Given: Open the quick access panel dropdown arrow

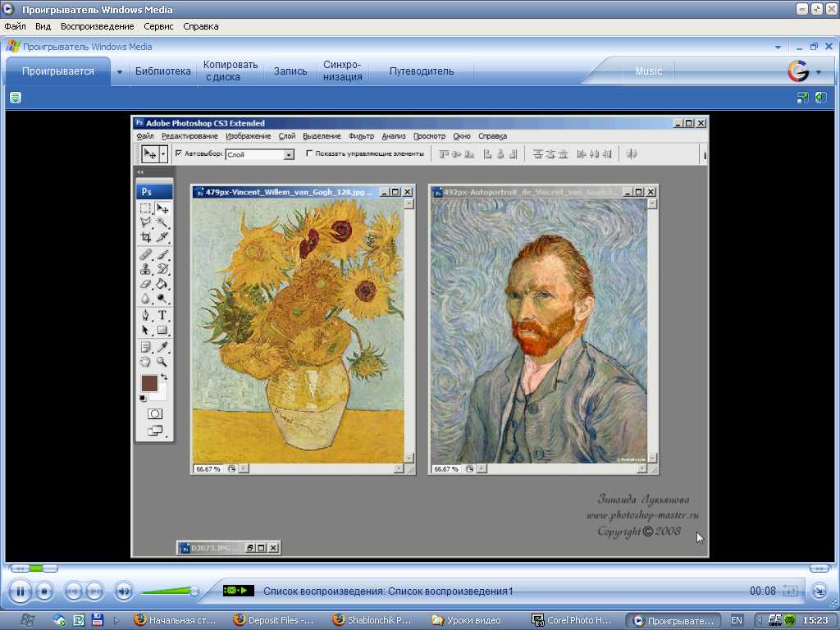Looking at the screenshot, I should [x=778, y=47].
